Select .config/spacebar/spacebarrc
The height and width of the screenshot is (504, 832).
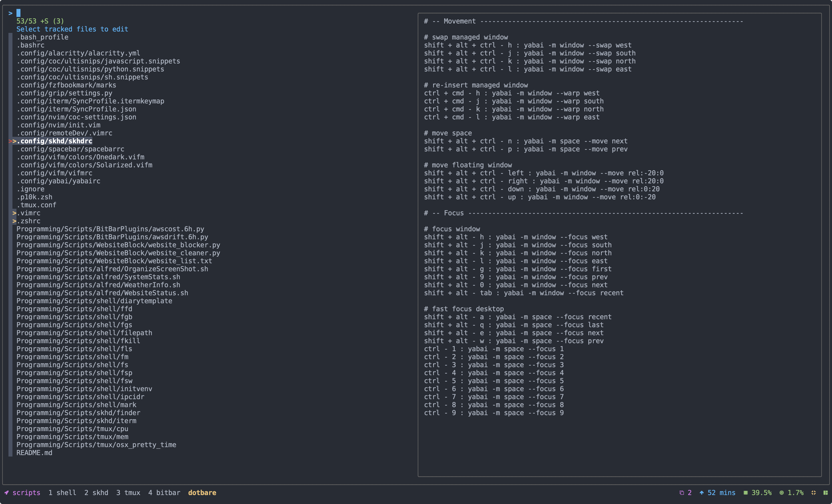[x=70, y=149]
